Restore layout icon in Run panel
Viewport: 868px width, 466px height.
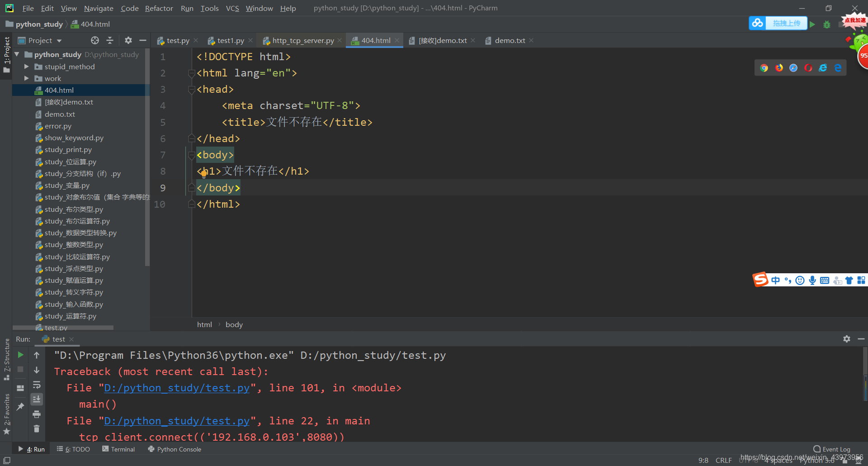(20, 388)
